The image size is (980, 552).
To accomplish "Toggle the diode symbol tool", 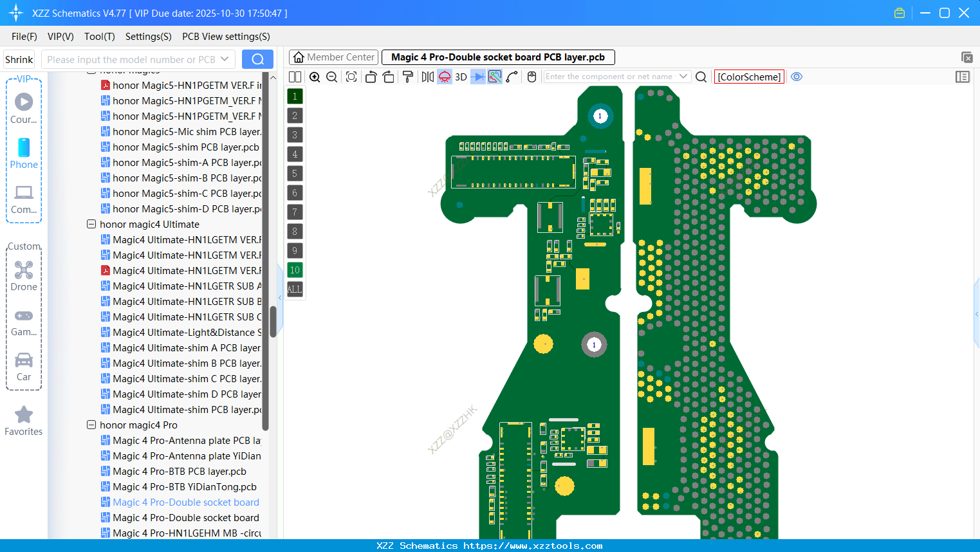I will [478, 77].
